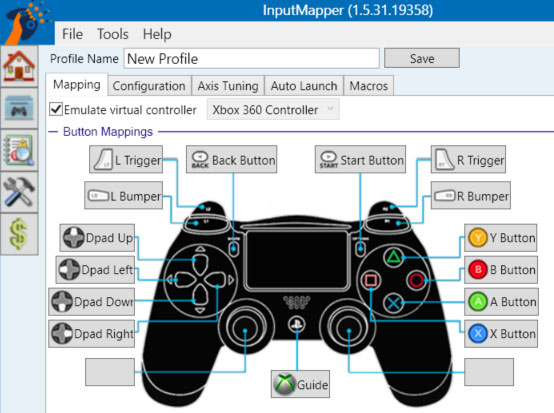Click the dollar sign donate sidebar icon
Viewport: 554px width, 413px height.
coord(19,234)
